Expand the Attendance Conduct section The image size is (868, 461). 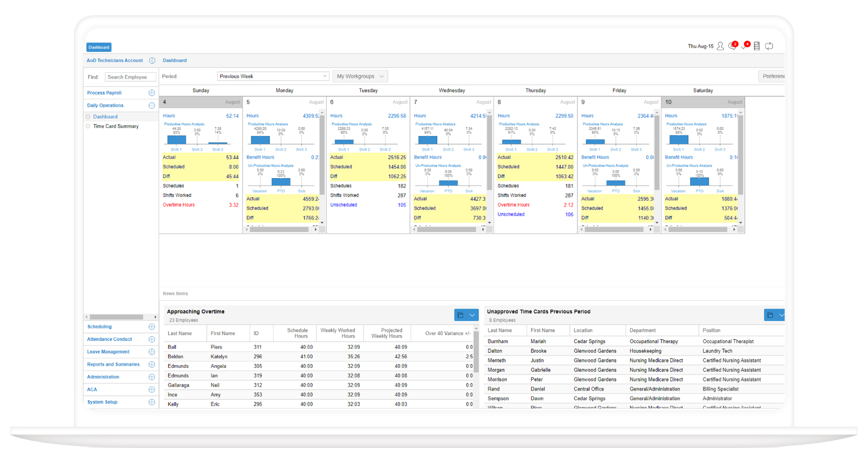point(152,339)
